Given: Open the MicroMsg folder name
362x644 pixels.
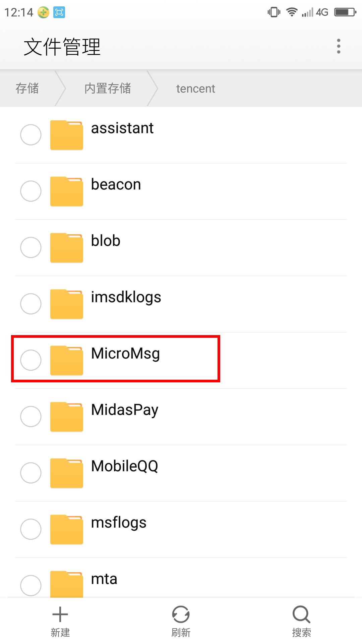Looking at the screenshot, I should [125, 354].
